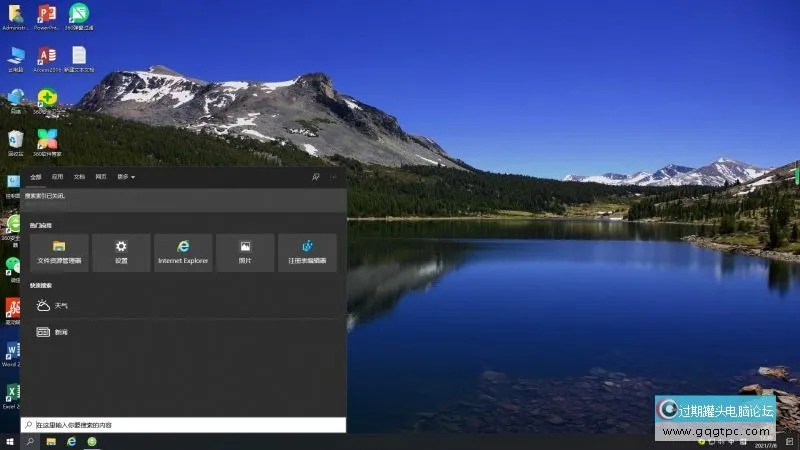Image resolution: width=800 pixels, height=450 pixels.
Task: Choose the 新闻 (News) quick search
Action: (x=60, y=332)
